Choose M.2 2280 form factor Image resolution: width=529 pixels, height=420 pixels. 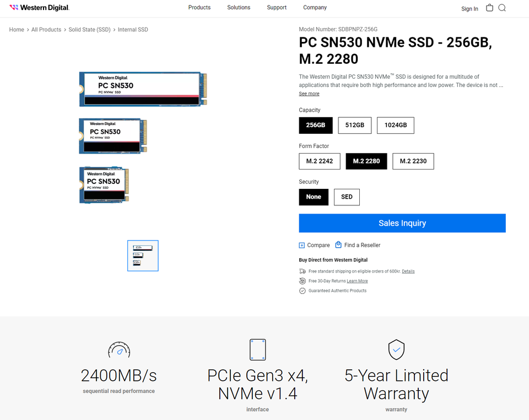[x=366, y=161]
